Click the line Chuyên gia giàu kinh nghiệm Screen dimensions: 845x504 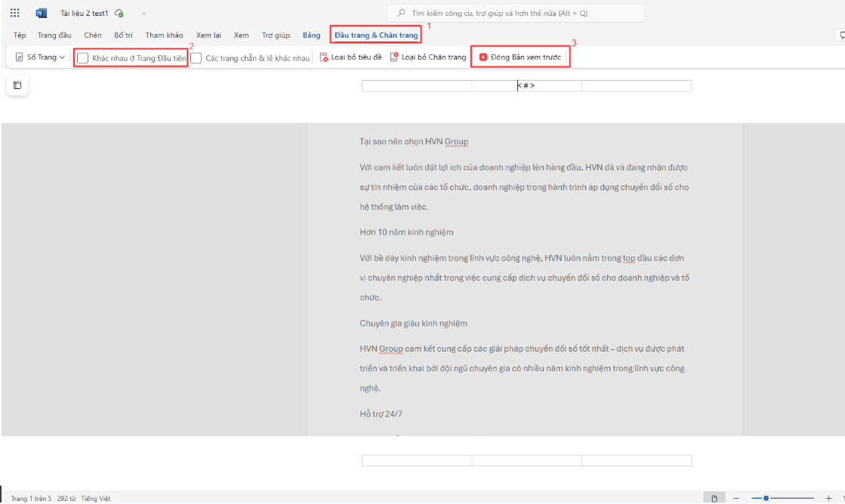point(413,323)
